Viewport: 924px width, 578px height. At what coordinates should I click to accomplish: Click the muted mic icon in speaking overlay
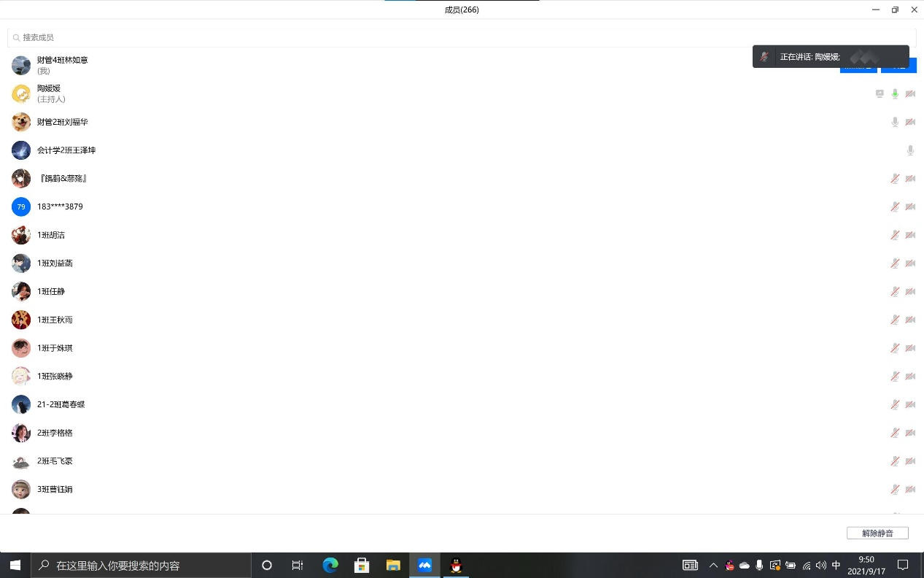click(764, 57)
